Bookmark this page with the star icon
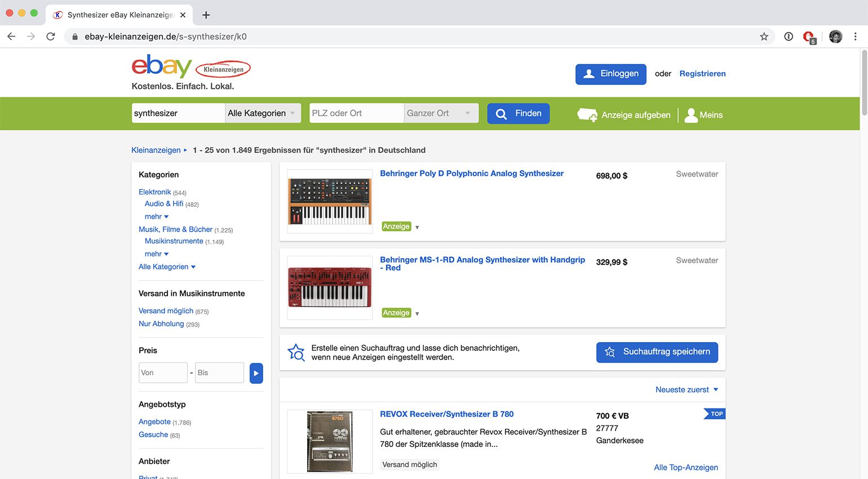 pyautogui.click(x=764, y=36)
